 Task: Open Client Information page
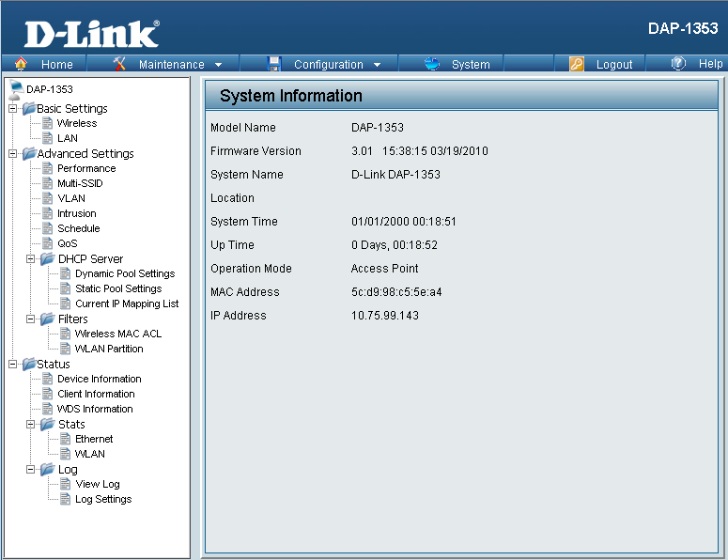click(96, 394)
